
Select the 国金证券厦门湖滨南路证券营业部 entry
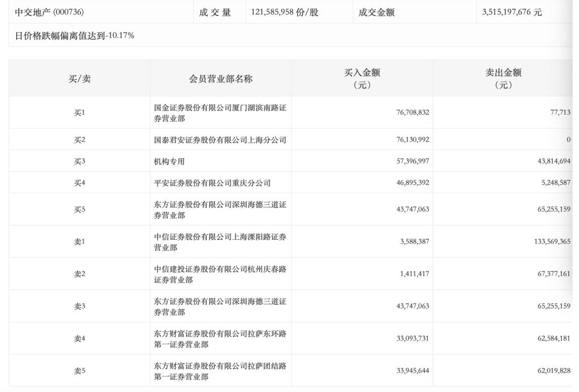220,113
